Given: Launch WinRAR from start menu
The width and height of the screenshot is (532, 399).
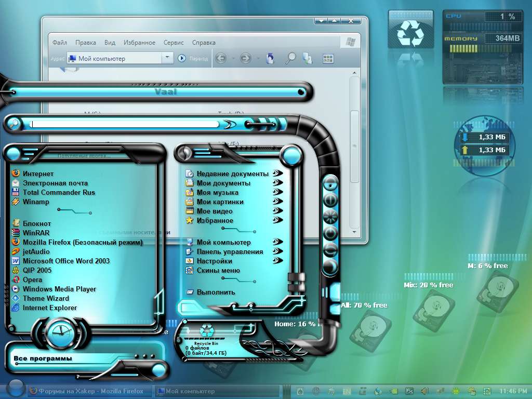Looking at the screenshot, I should coord(31,233).
